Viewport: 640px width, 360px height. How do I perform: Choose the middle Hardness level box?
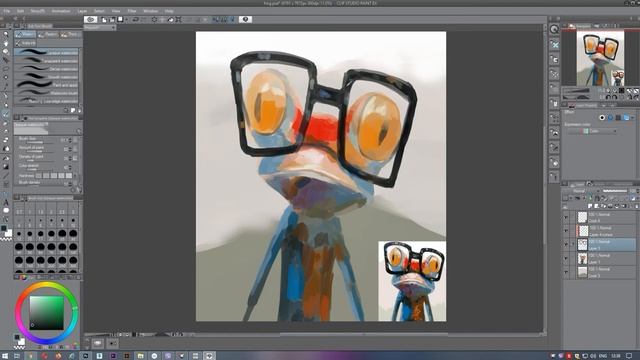pos(54,176)
